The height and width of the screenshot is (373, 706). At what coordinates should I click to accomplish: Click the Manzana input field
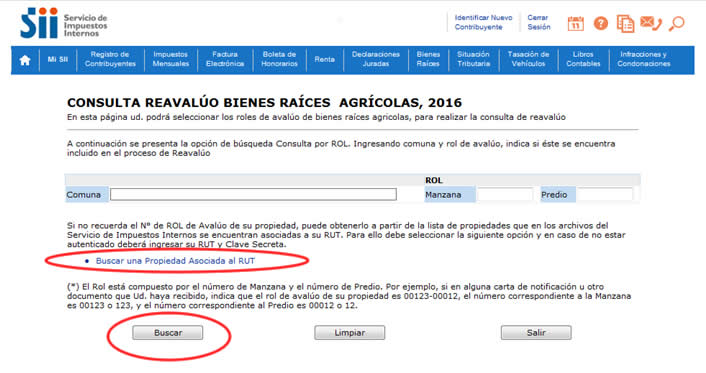[x=505, y=195]
